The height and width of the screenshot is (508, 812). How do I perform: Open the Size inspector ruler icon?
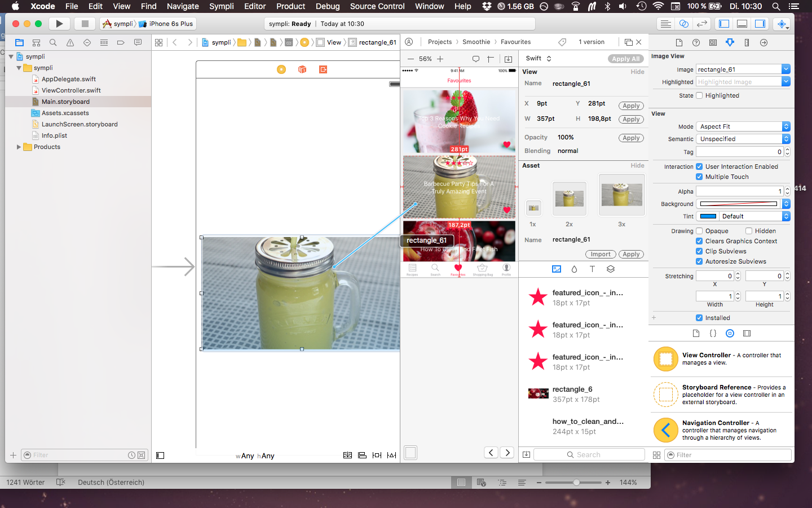[747, 42]
